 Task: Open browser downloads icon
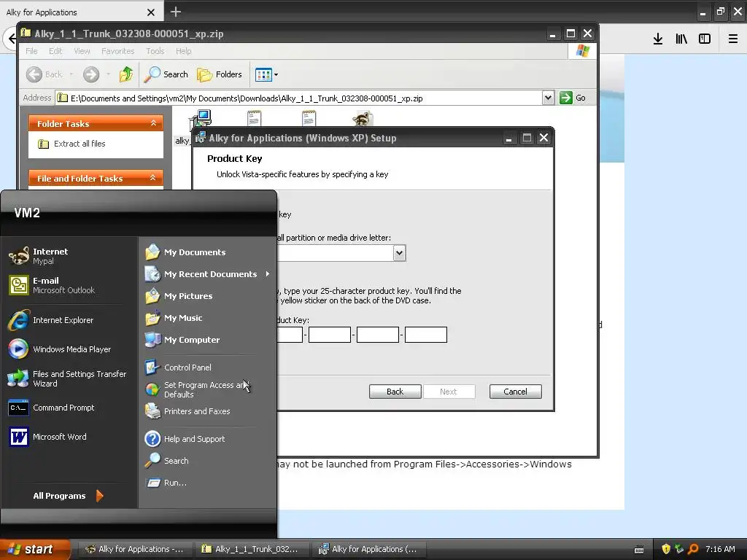click(658, 39)
